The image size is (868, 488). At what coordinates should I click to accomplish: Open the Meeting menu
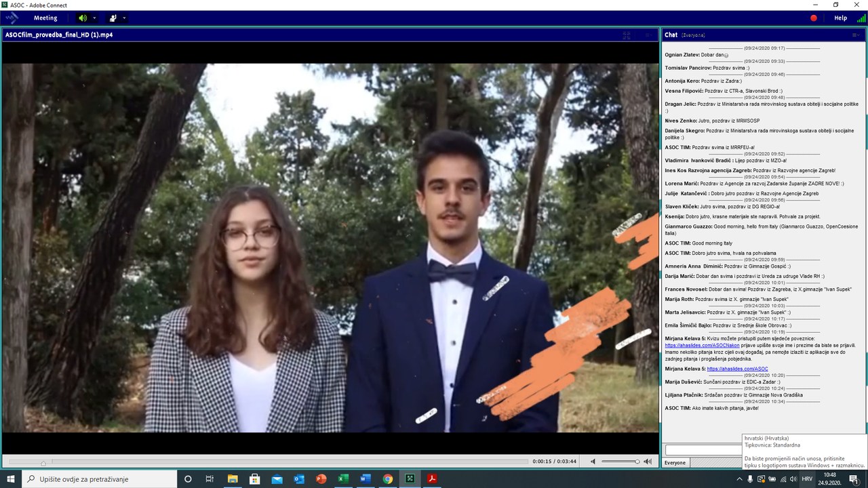[x=45, y=18]
